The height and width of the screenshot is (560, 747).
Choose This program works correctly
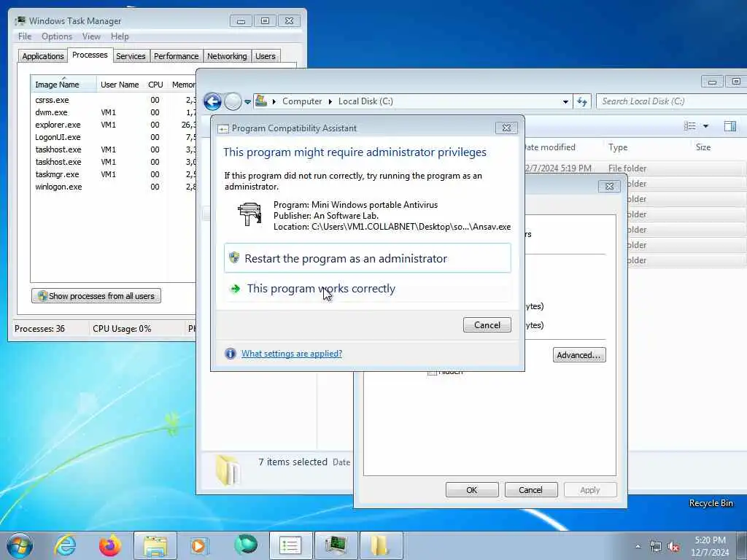click(368, 289)
